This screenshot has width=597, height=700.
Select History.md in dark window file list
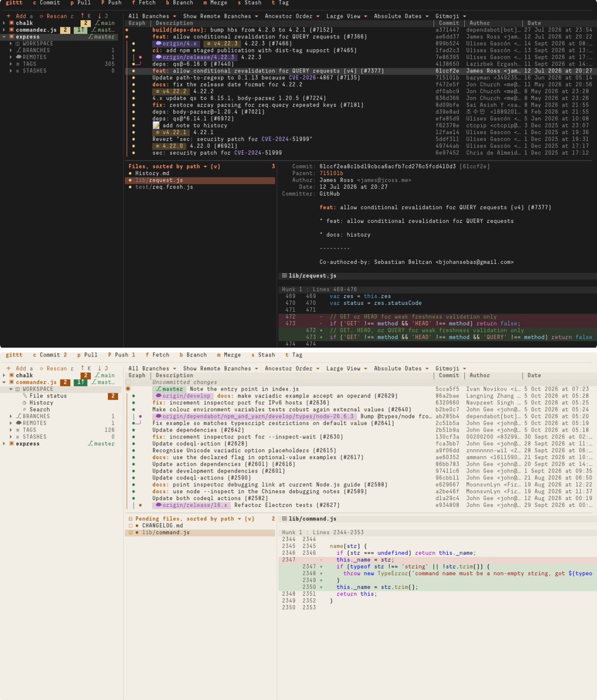(x=201, y=173)
